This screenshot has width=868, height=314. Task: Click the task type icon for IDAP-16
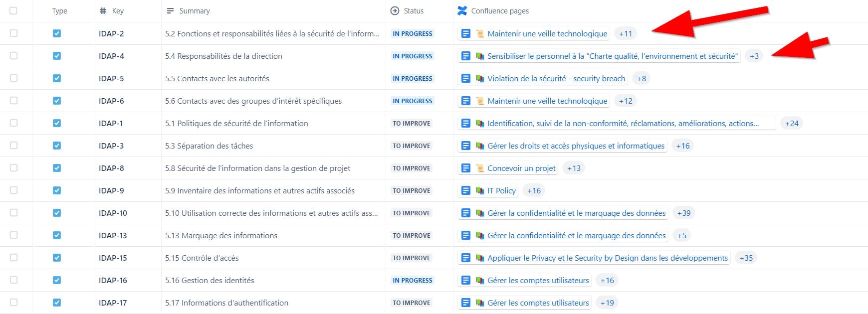(x=57, y=280)
